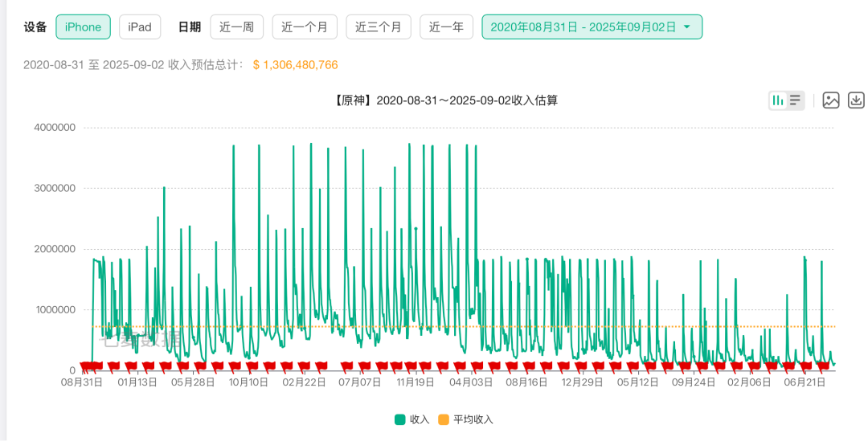The width and height of the screenshot is (868, 441).
Task: Click the 设备 filter label
Action: (35, 27)
